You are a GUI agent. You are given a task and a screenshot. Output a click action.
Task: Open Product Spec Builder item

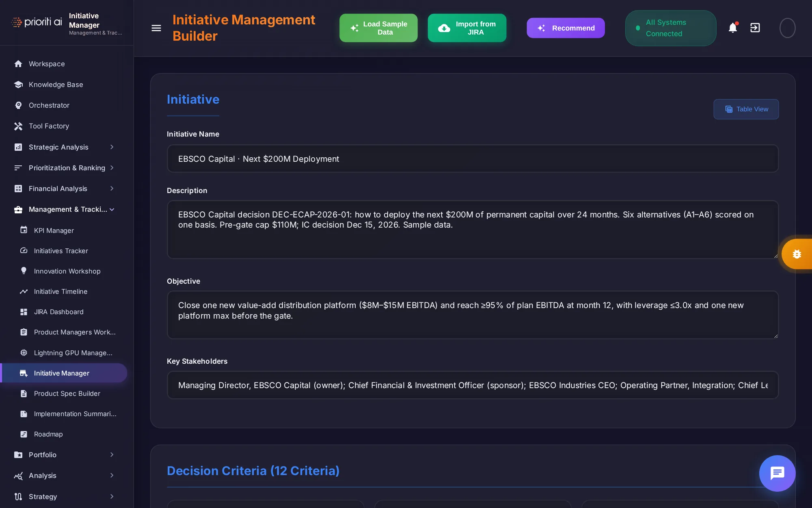click(x=64, y=393)
